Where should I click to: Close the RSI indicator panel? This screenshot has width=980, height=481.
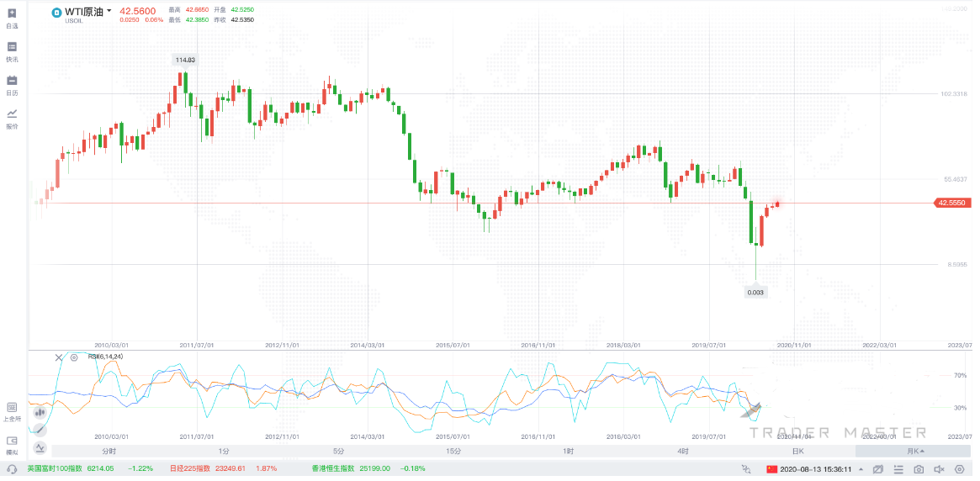pos(59,357)
